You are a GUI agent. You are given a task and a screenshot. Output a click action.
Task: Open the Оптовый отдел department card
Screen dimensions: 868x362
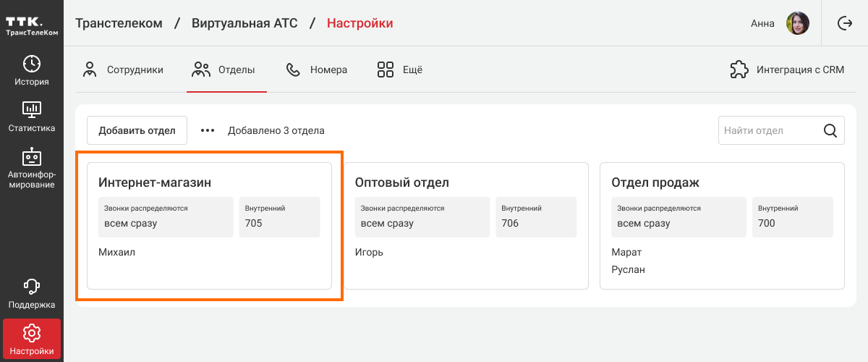(x=466, y=226)
